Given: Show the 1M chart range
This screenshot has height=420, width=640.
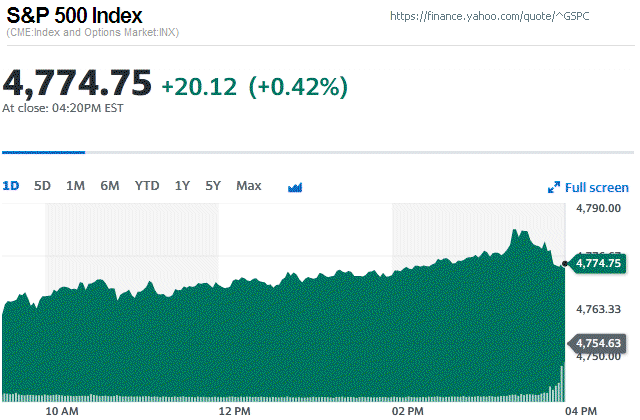Looking at the screenshot, I should 75,186.
